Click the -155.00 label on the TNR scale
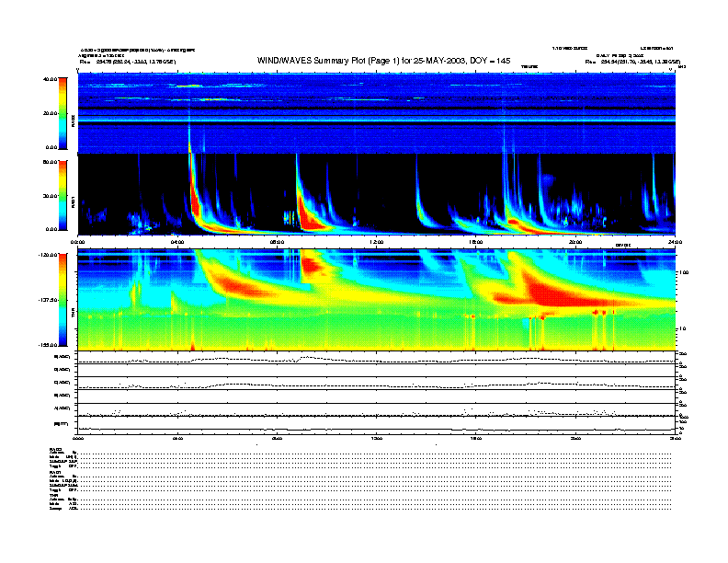The height and width of the screenshot is (563, 728). [x=48, y=345]
